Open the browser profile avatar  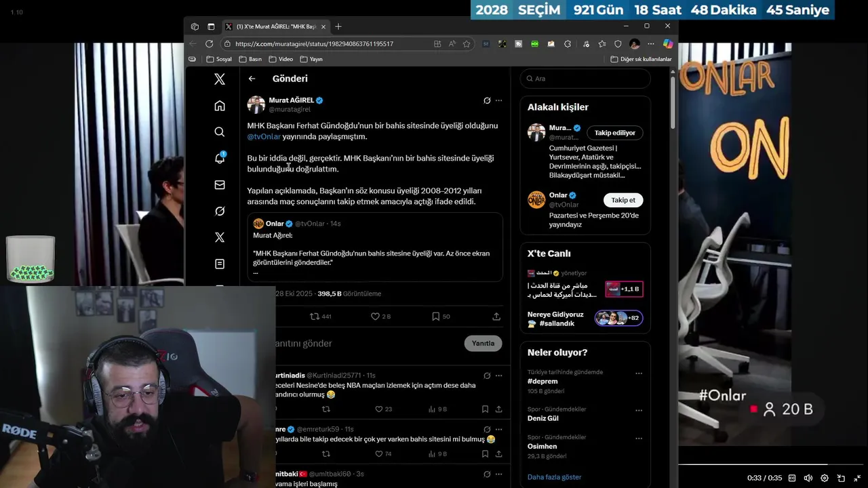tap(635, 44)
